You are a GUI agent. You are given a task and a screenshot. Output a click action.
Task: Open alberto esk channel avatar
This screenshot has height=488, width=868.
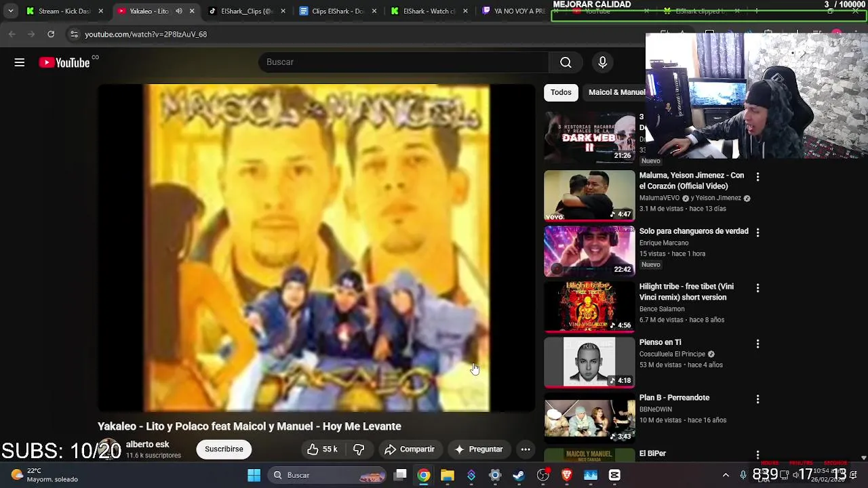click(x=108, y=449)
